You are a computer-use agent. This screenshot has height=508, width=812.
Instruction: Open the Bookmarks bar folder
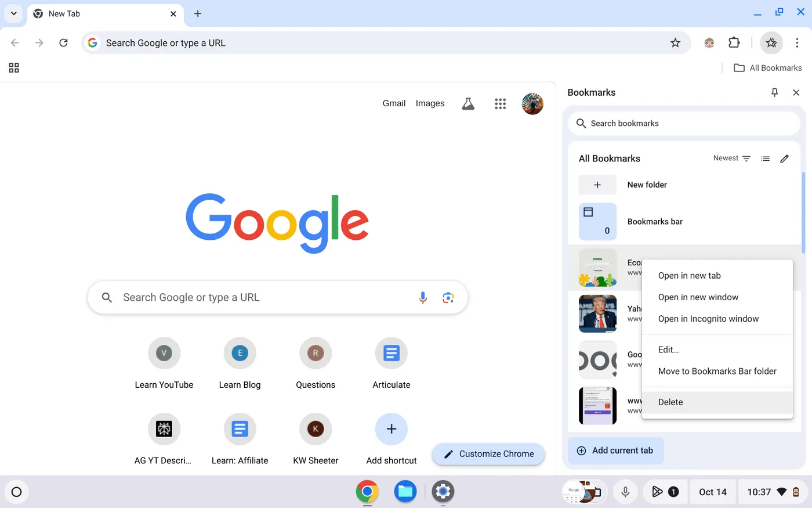pos(684,222)
